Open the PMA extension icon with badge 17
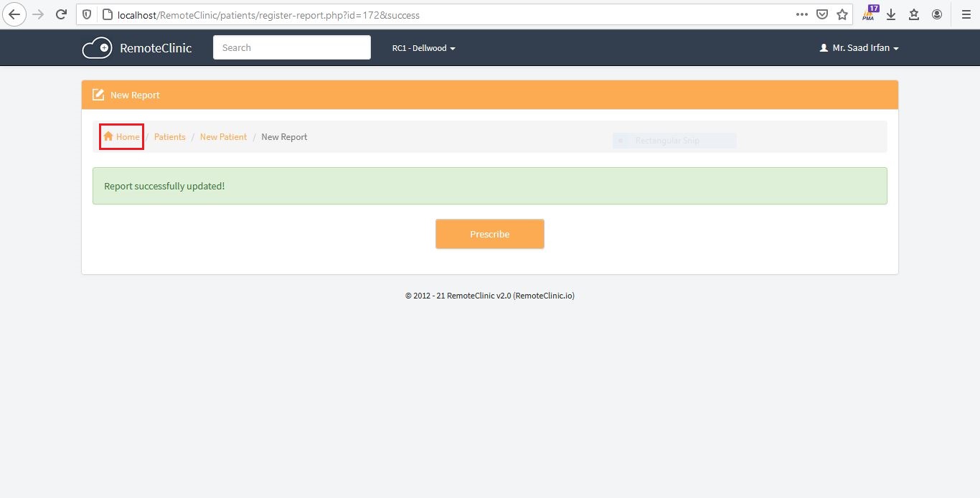This screenshot has height=498, width=980. coord(870,14)
